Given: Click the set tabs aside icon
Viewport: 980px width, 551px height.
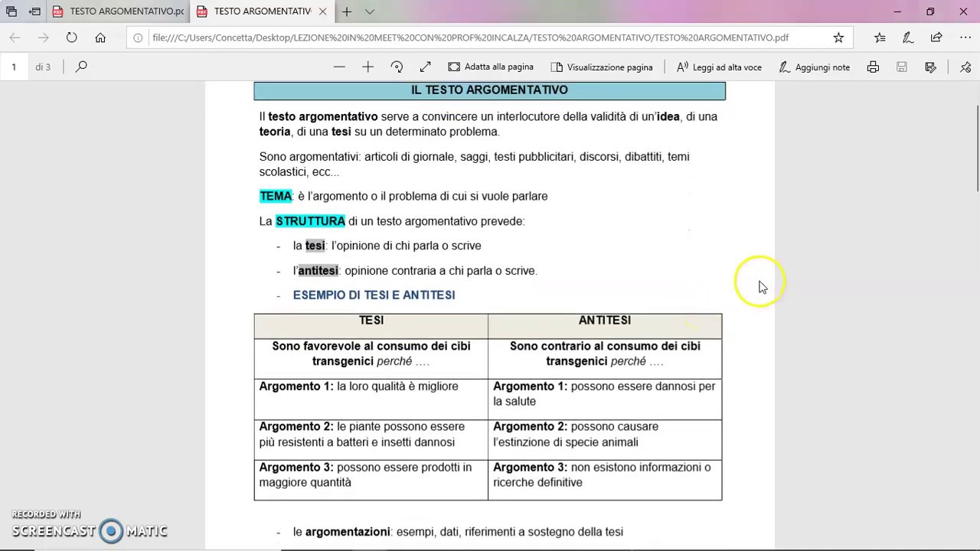Looking at the screenshot, I should (34, 11).
